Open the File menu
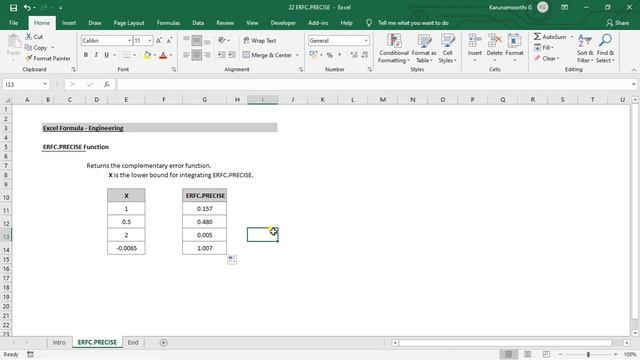 pyautogui.click(x=13, y=23)
